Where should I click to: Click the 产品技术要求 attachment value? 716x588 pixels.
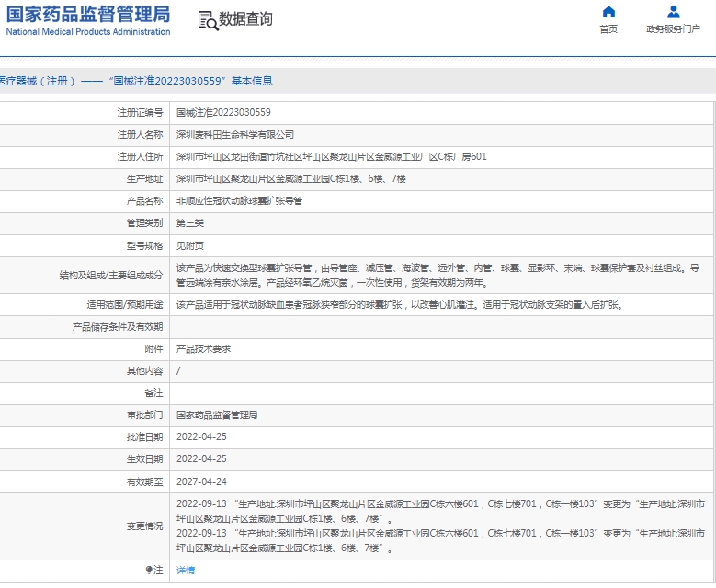click(x=204, y=349)
